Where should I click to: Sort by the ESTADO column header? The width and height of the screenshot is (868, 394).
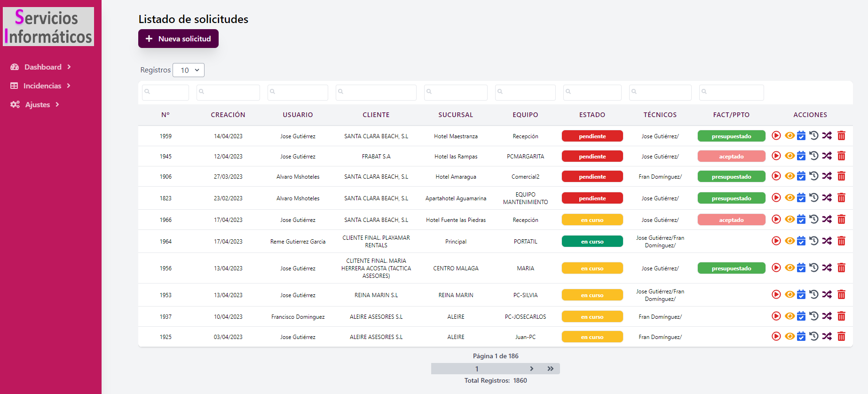[592, 115]
